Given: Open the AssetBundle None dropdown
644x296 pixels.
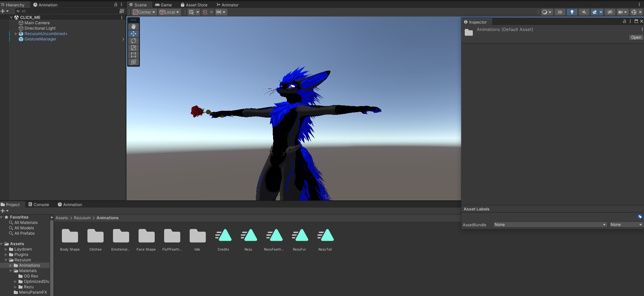Looking at the screenshot, I should (550, 225).
